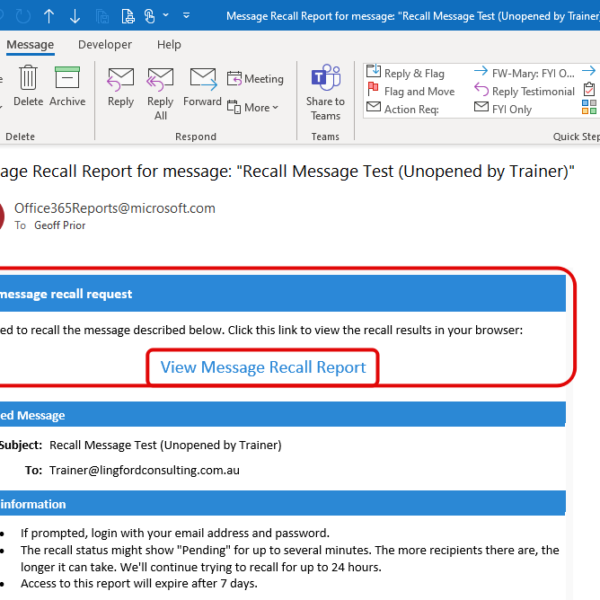Screen dimensions: 600x600
Task: Click sender Office365Reports@microsoft.com address
Action: [115, 208]
